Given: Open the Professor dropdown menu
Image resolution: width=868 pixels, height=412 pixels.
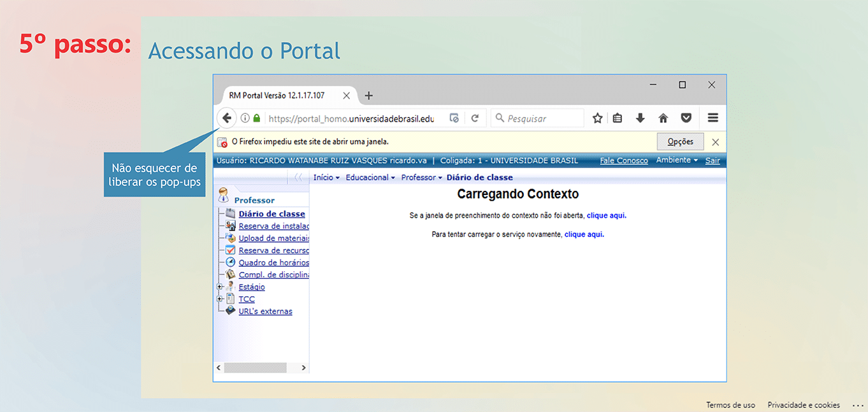Looking at the screenshot, I should point(421,178).
